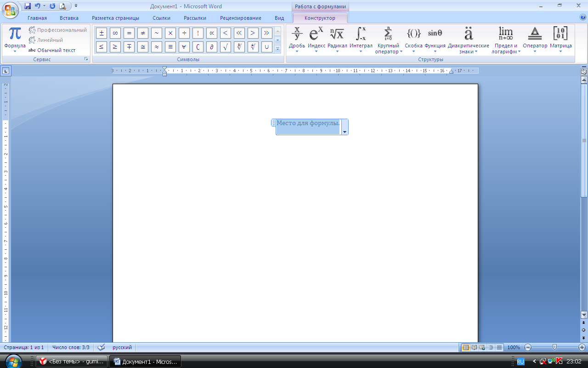Insert the much-greater-than symbol
588x368 pixels.
pos(266,33)
